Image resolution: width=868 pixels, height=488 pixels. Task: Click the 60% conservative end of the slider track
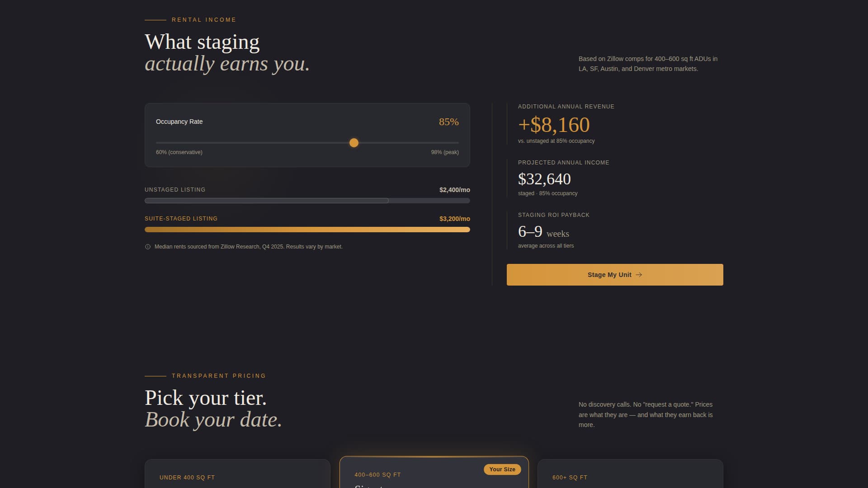pyautogui.click(x=158, y=143)
